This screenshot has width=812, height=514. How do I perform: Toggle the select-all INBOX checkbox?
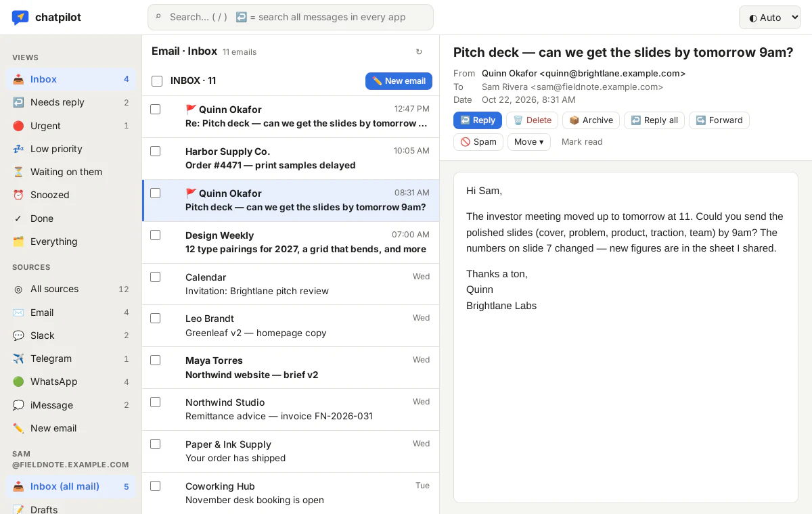(x=157, y=81)
